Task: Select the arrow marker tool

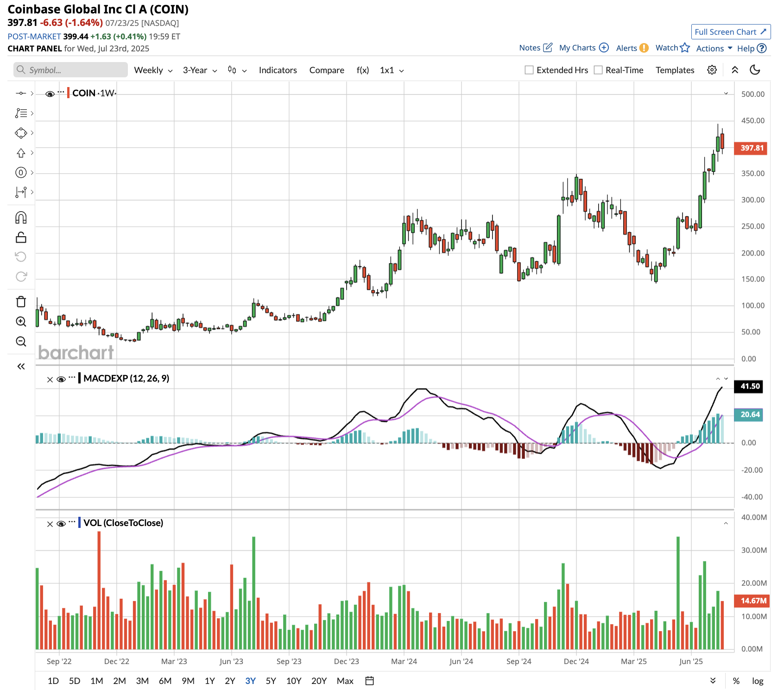Action: coord(21,153)
